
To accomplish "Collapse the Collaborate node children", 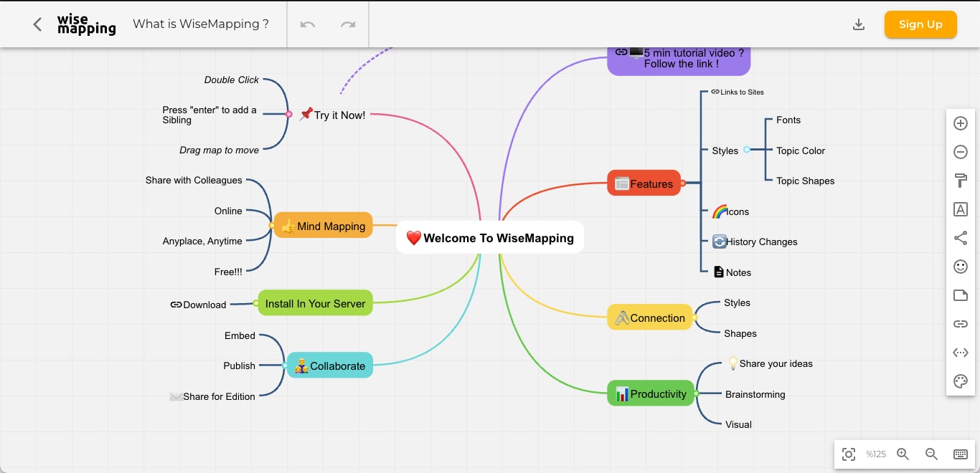I will pyautogui.click(x=285, y=365).
